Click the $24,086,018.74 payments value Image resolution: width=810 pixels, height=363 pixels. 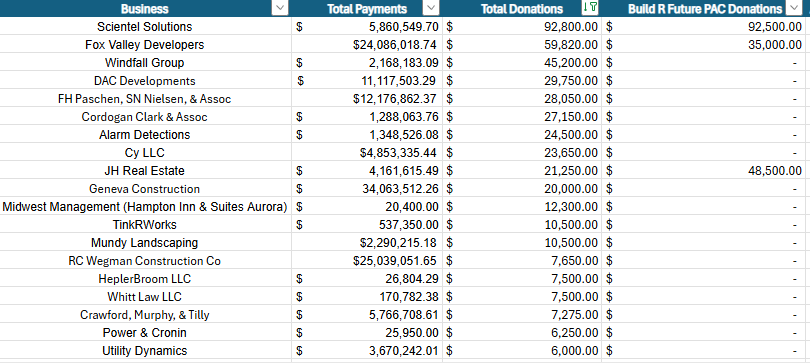click(395, 45)
